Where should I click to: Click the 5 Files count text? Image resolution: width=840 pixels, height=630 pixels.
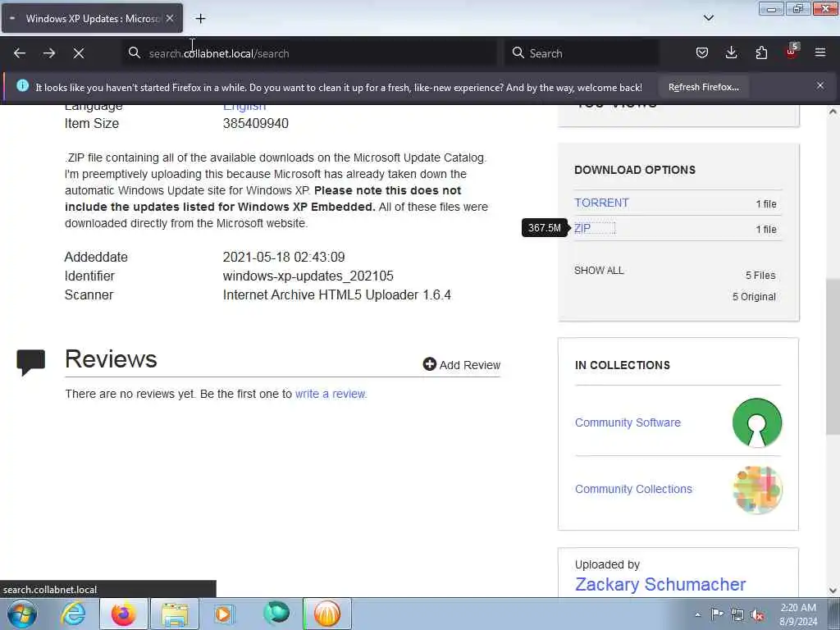click(760, 276)
